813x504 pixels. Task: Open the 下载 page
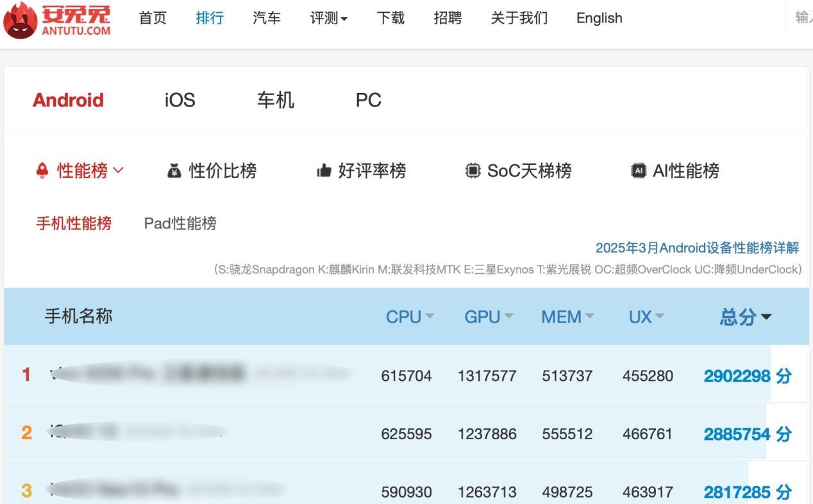(390, 18)
